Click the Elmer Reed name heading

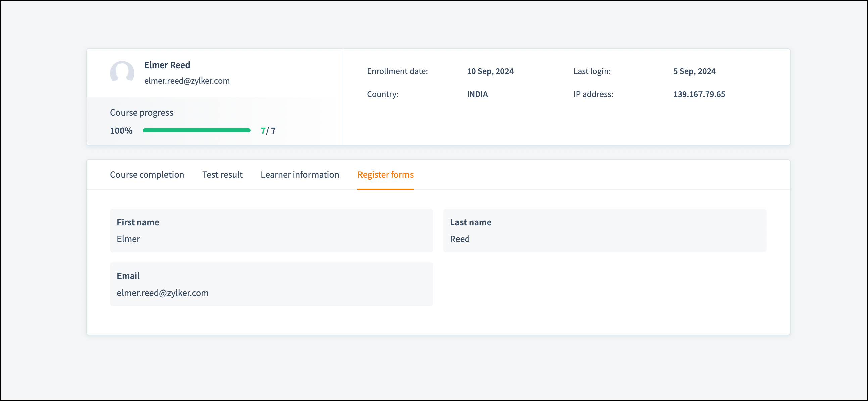tap(167, 65)
